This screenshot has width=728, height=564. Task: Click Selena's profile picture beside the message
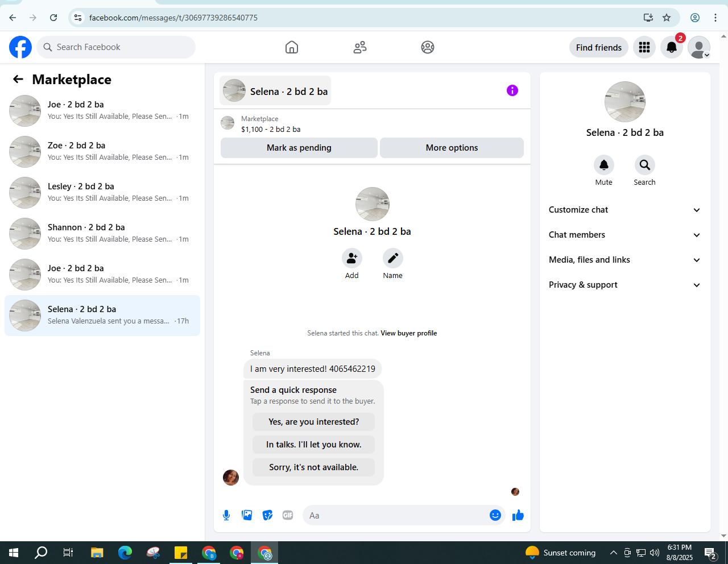click(x=231, y=478)
